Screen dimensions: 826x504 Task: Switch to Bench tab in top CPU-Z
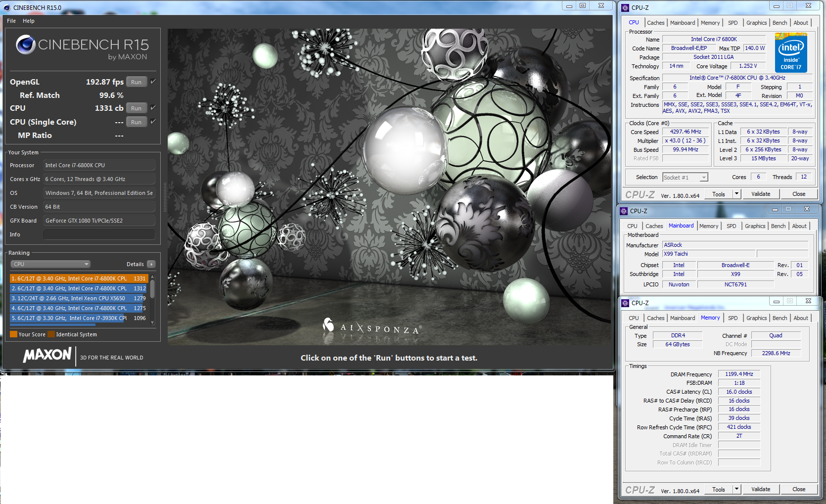(x=780, y=23)
